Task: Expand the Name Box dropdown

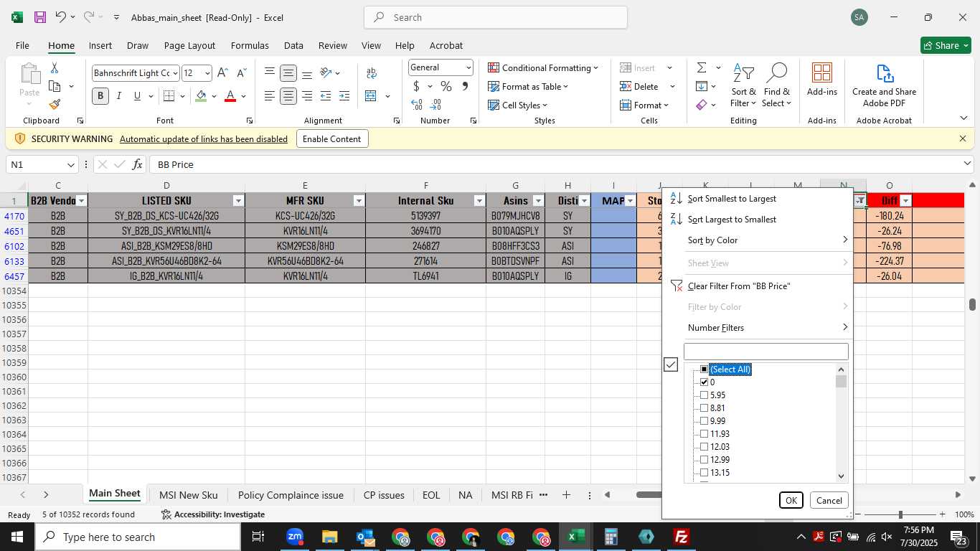Action: 70,164
